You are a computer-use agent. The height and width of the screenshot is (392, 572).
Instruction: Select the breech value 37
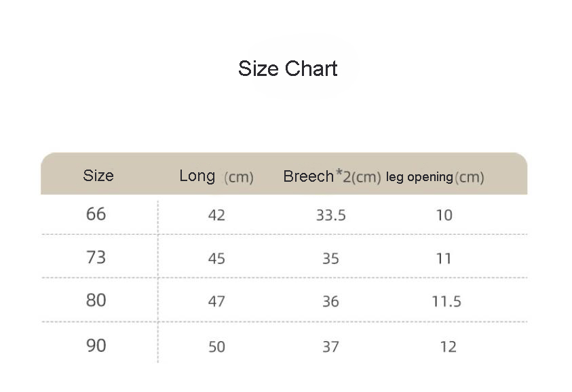(x=330, y=347)
